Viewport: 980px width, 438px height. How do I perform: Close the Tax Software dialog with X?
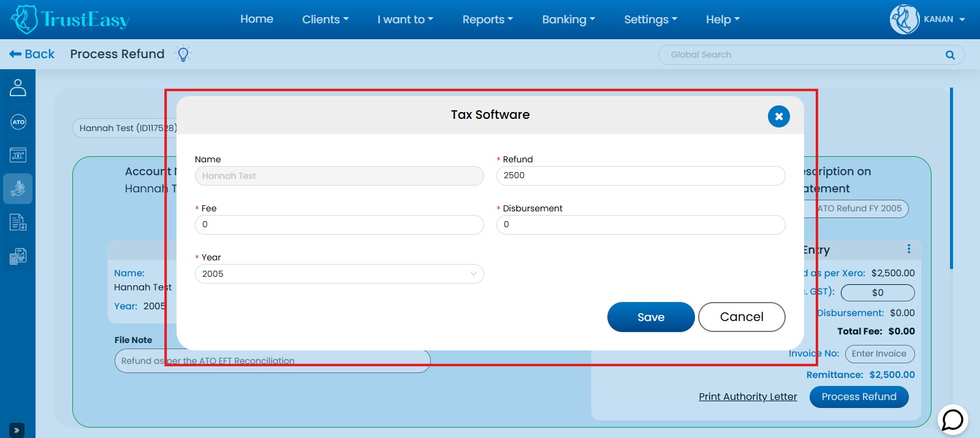[778, 116]
